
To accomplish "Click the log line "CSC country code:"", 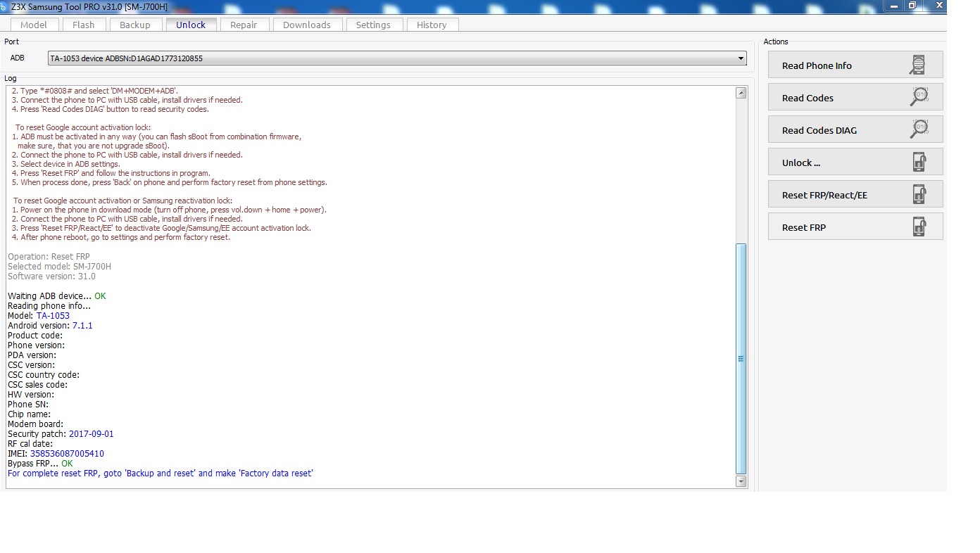I will (44, 375).
